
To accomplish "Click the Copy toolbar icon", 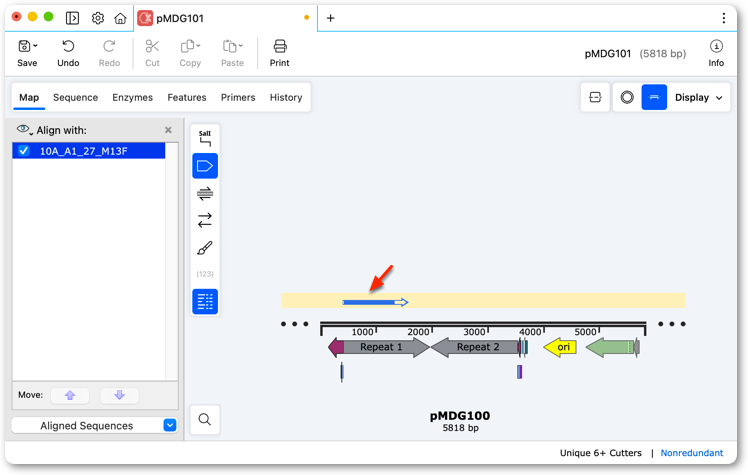I will (187, 46).
